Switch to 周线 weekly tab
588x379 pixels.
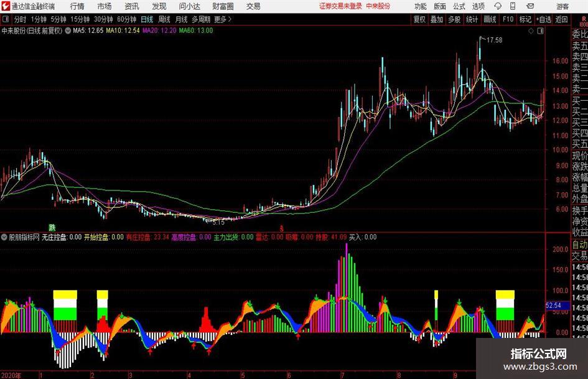164,19
